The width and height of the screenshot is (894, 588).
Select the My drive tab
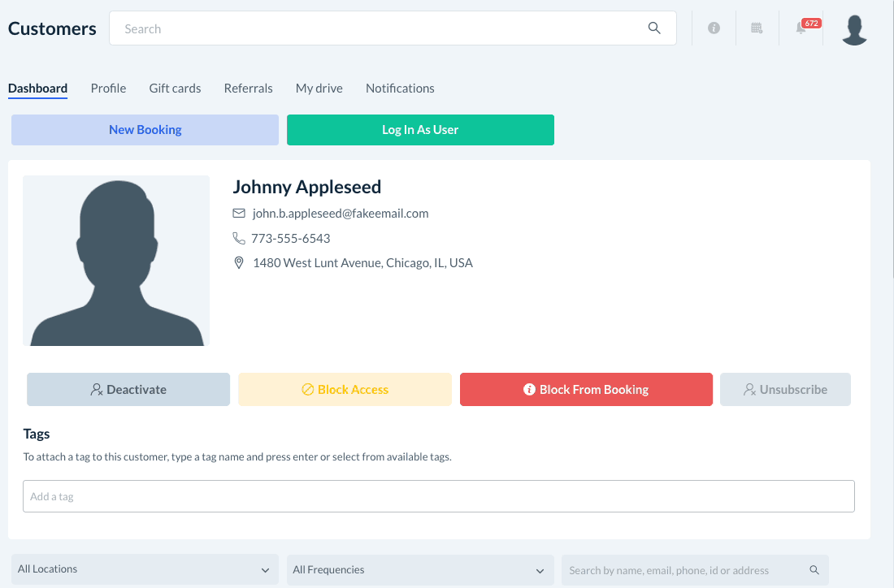(x=319, y=89)
